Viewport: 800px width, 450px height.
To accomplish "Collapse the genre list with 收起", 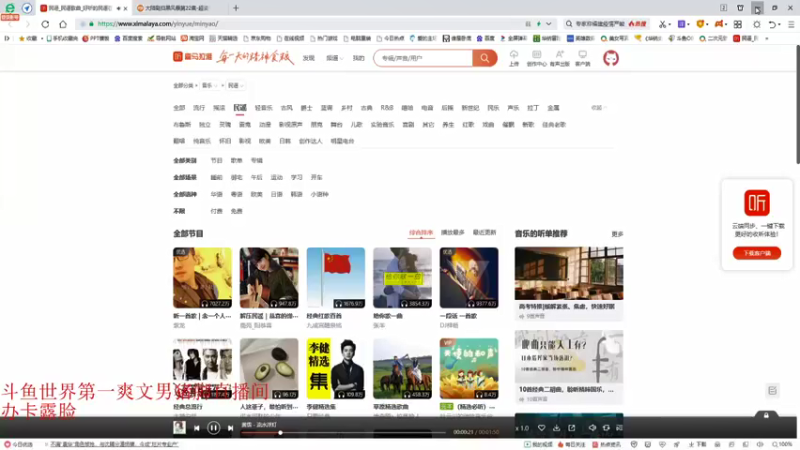I will tap(598, 108).
